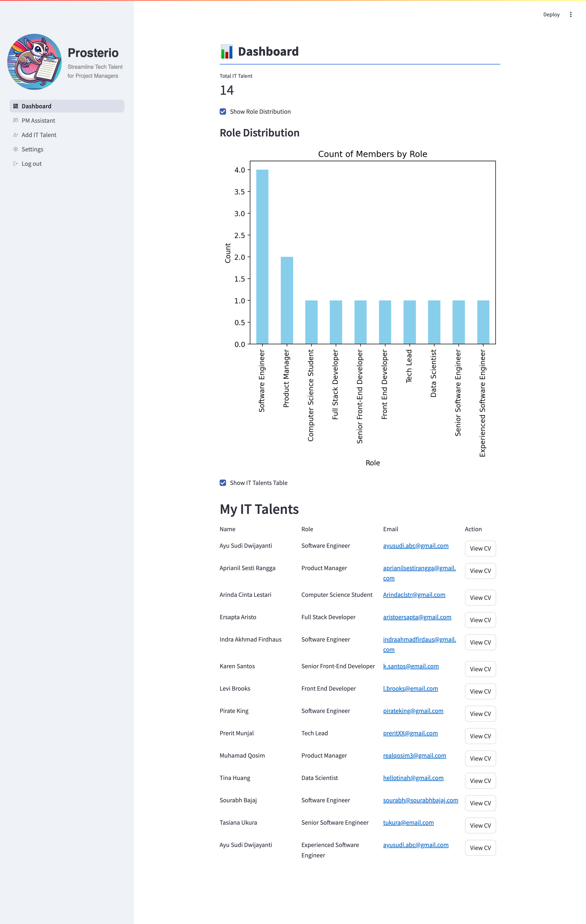
Task: Click the bar chart emoji beside Dashboard
Action: [227, 52]
